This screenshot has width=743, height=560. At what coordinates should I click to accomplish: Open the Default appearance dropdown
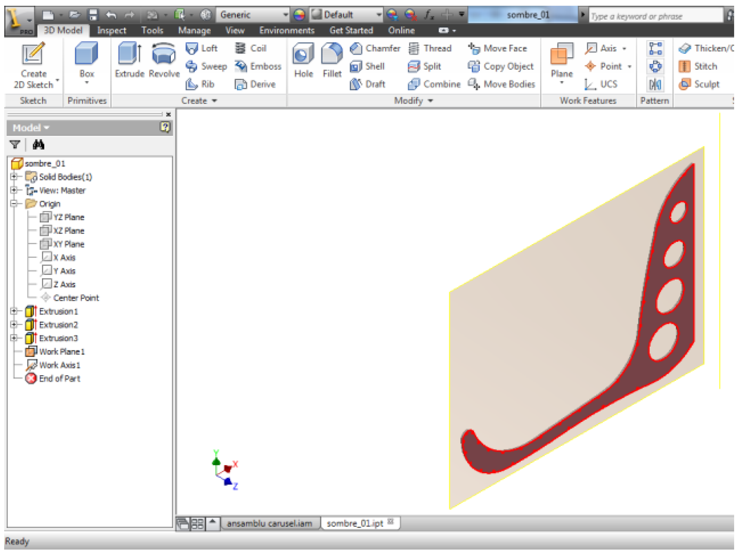(379, 15)
